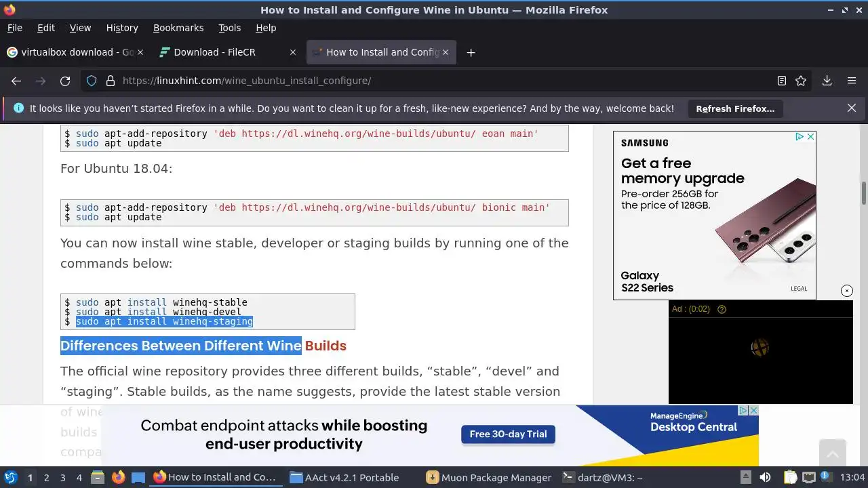
Task: Open the volume control in system tray
Action: pyautogui.click(x=766, y=477)
